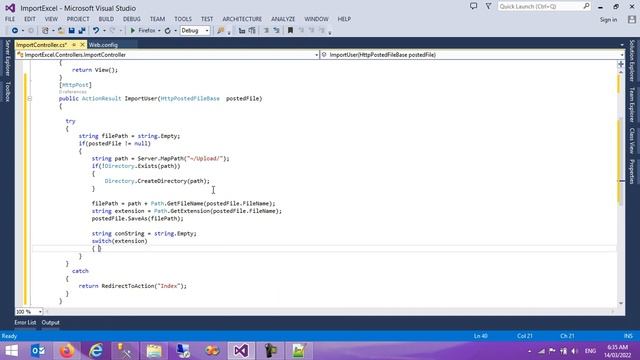The height and width of the screenshot is (360, 640).
Task: Open the DEBUG menu
Action: (131, 19)
